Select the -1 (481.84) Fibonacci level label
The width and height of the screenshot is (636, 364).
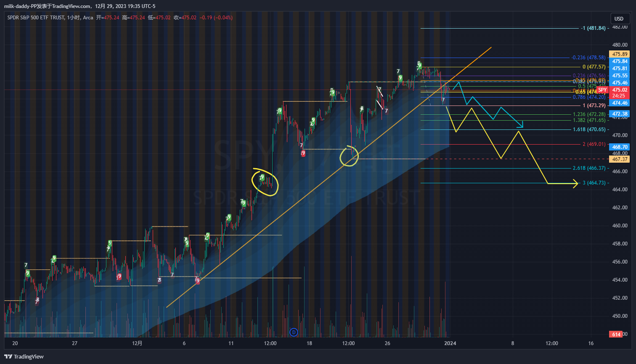[593, 28]
